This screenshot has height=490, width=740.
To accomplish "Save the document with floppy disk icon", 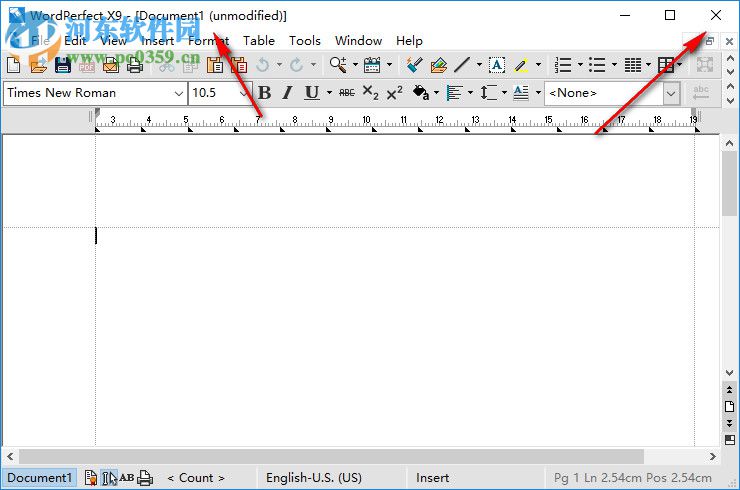I will tap(62, 65).
